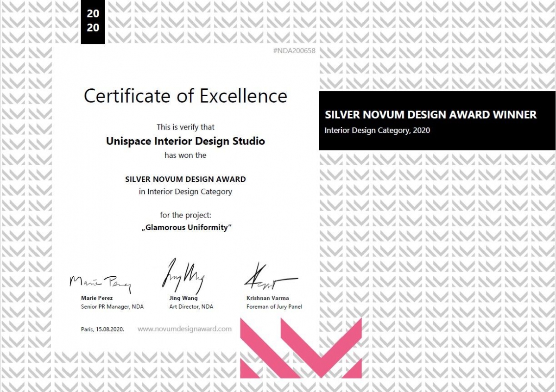Select Unispace Interior Design Studio name
The image size is (556, 392).
185,141
